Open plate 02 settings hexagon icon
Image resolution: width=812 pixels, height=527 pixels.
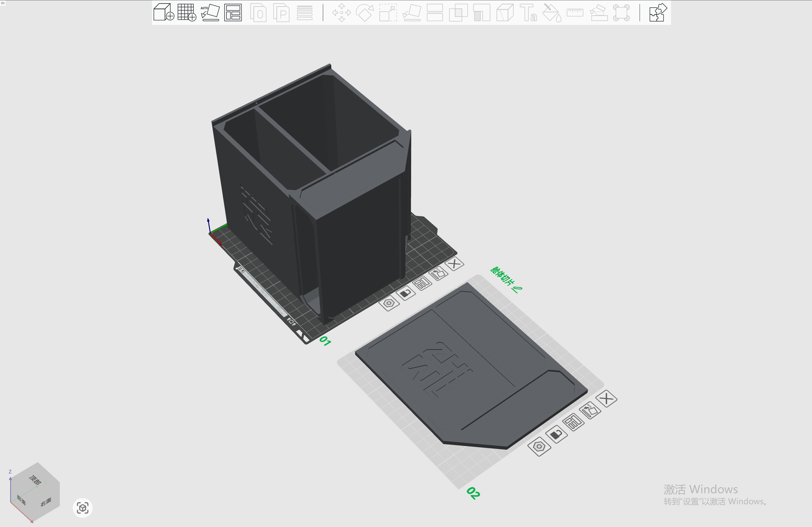pos(539,446)
